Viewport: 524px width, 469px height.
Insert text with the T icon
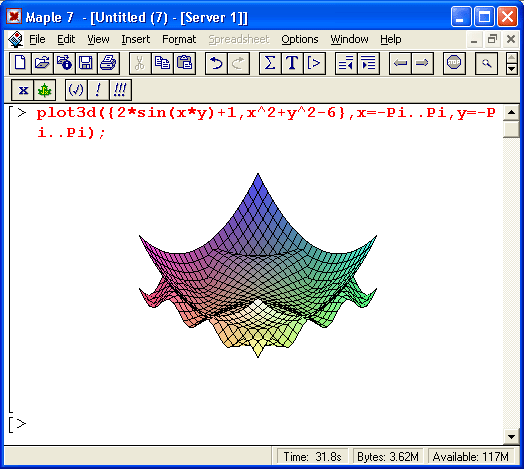point(292,63)
